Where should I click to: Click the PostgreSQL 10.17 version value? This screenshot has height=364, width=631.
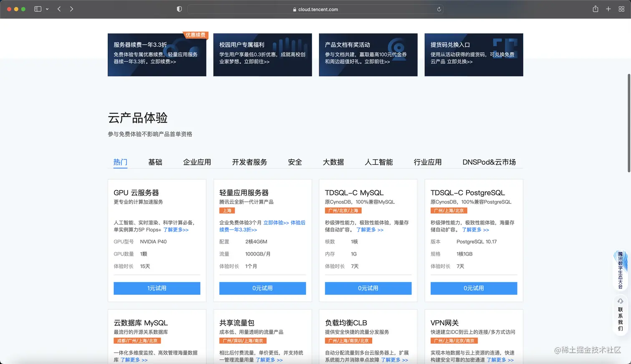point(477,242)
